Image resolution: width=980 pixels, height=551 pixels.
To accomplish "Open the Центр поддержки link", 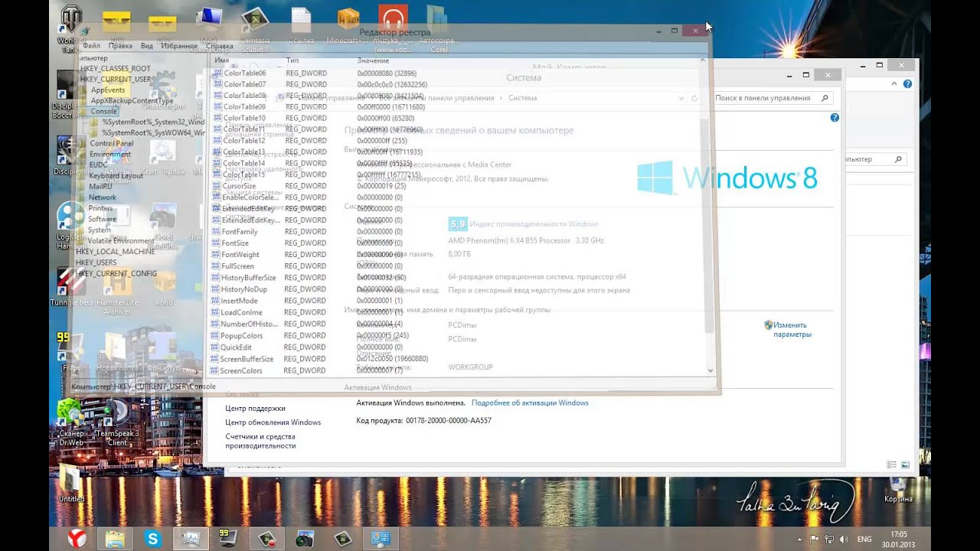I will click(x=255, y=409).
